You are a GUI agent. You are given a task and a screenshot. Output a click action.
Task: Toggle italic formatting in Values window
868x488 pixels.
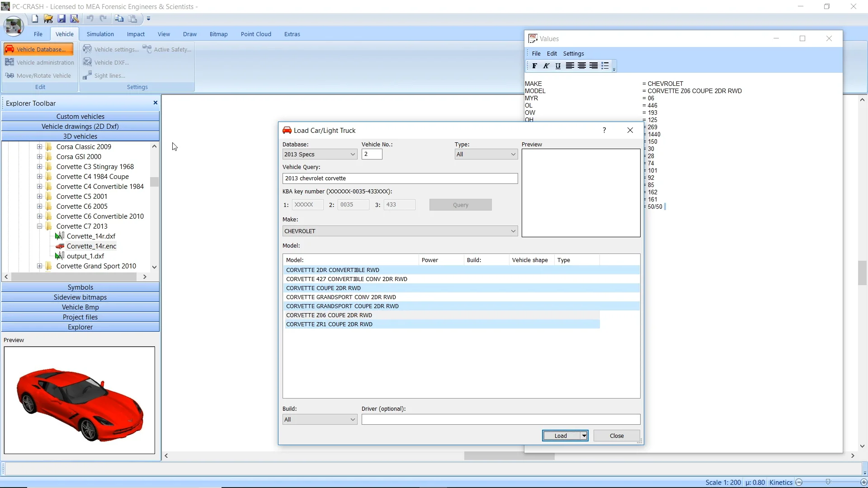546,66
